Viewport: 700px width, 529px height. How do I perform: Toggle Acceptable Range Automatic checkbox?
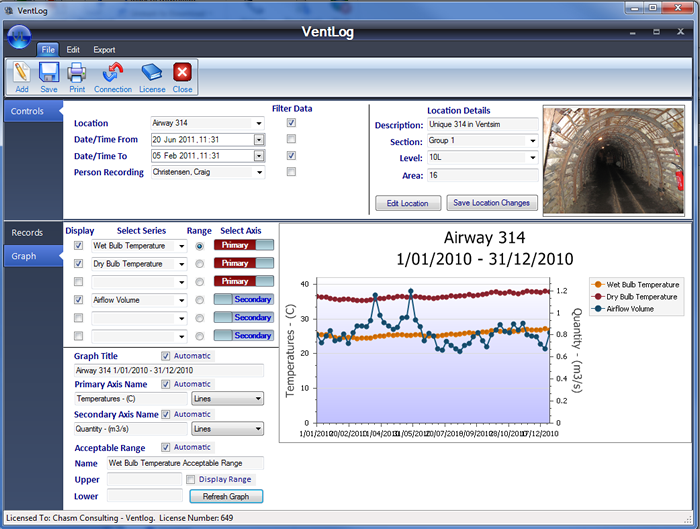point(166,447)
